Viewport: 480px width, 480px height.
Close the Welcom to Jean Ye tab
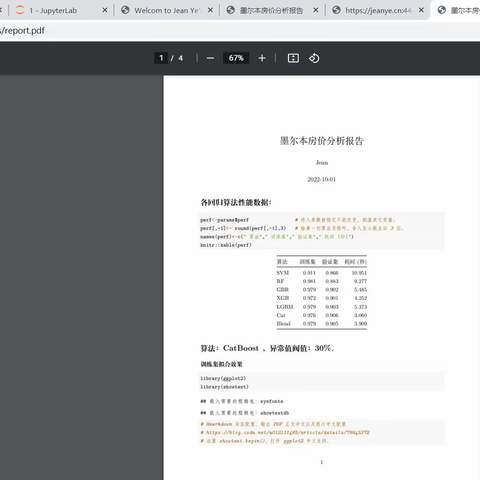point(210,10)
